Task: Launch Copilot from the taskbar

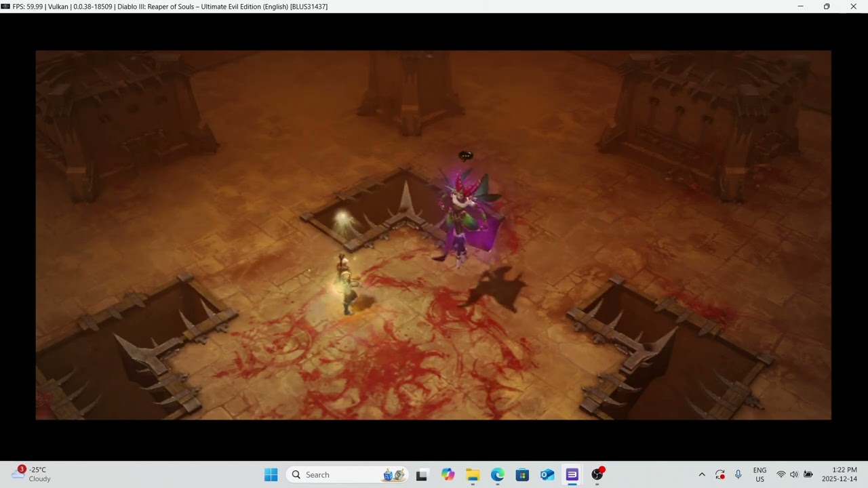Action: coord(448,474)
